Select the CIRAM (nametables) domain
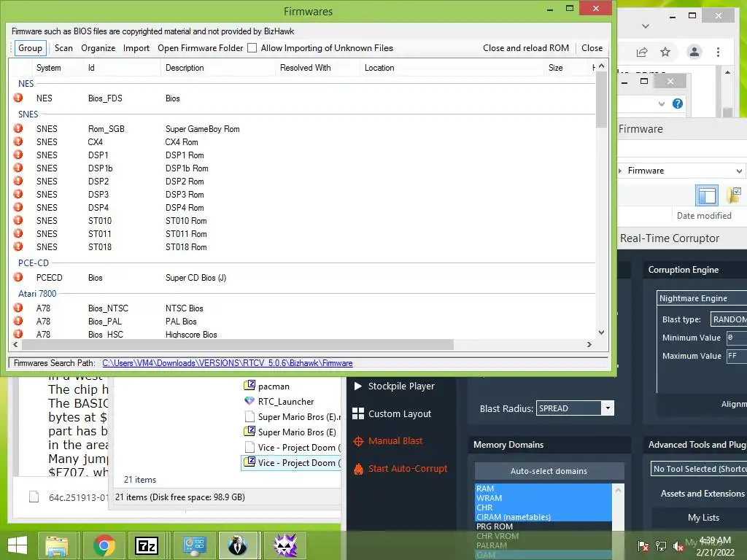Screen dimensions: 747x560 click(x=543, y=517)
